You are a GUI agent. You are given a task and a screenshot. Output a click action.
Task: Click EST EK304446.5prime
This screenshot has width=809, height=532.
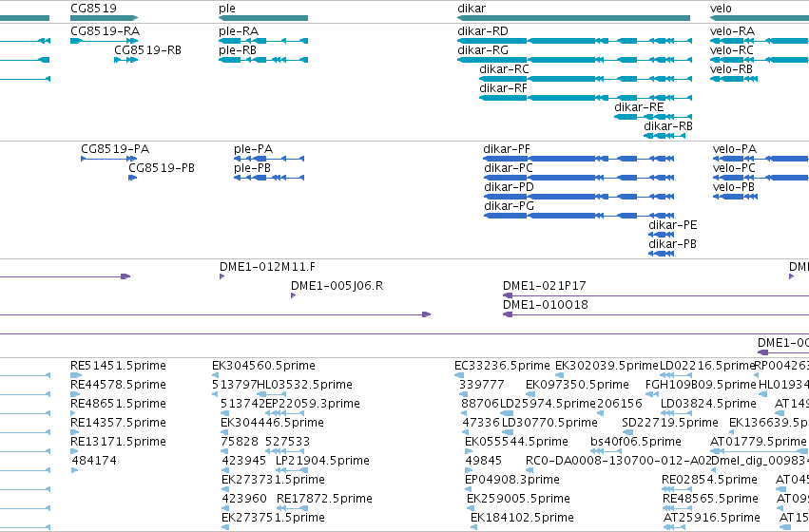[x=224, y=432]
